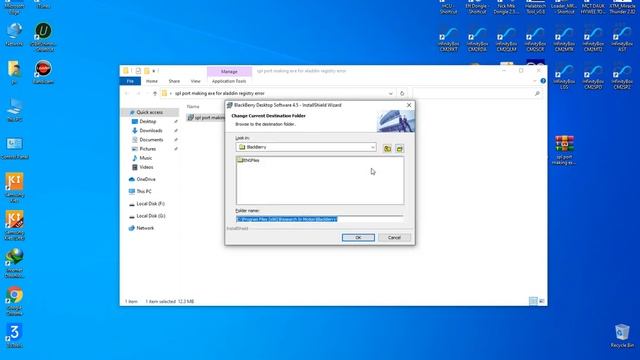Open Local Disk (F:) in navigation pane
The height and width of the screenshot is (360, 640).
click(x=150, y=204)
